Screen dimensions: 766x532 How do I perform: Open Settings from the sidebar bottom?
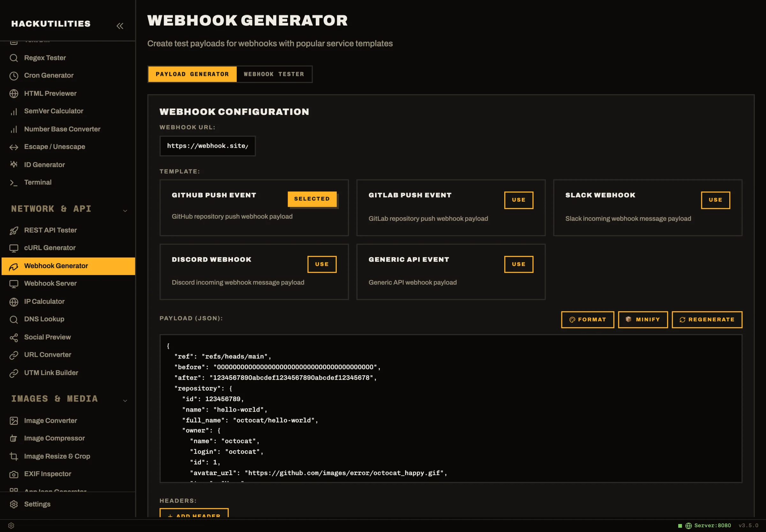tap(68, 504)
